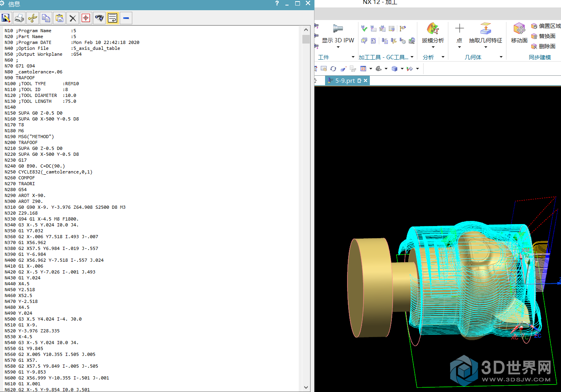Image resolution: width=561 pixels, height=392 pixels.
Task: Click the shaded cube rendering style icon
Action: pyautogui.click(x=395, y=69)
